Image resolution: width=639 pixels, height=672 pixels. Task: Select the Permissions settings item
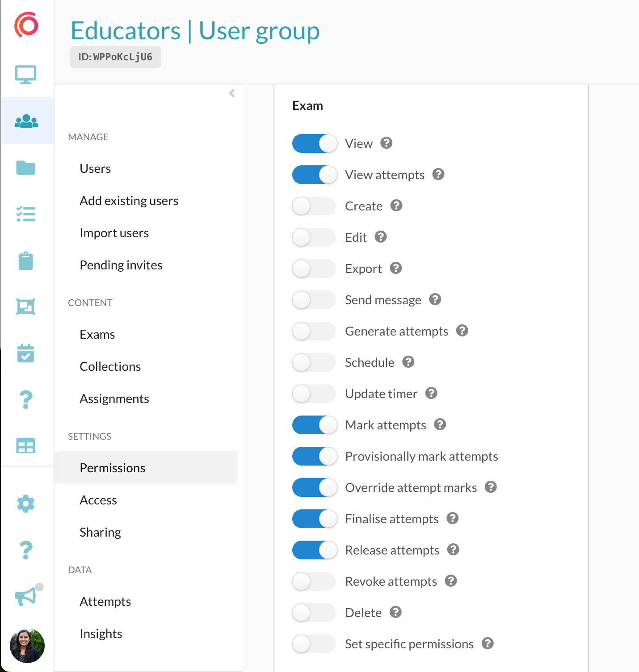(146, 467)
